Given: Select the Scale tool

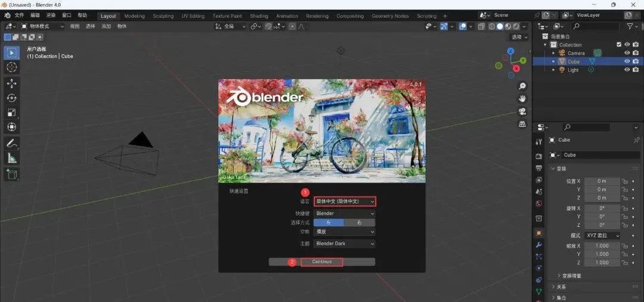Looking at the screenshot, I should pyautogui.click(x=11, y=113).
